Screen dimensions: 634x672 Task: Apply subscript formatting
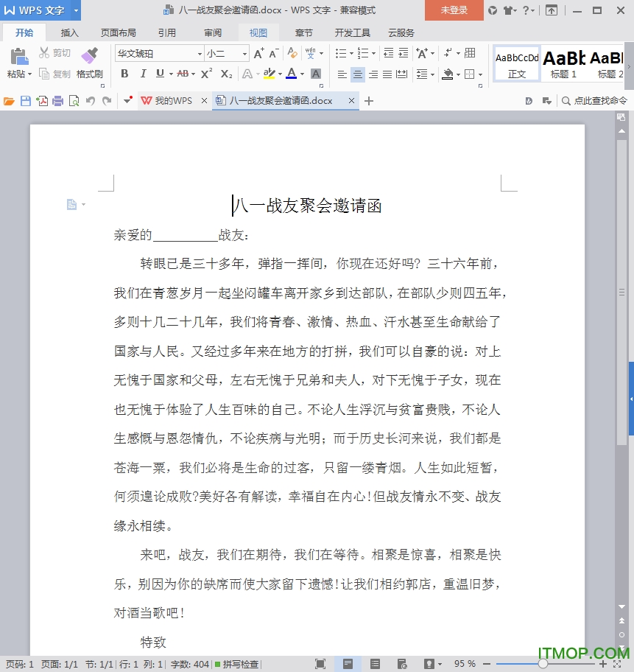tap(226, 74)
